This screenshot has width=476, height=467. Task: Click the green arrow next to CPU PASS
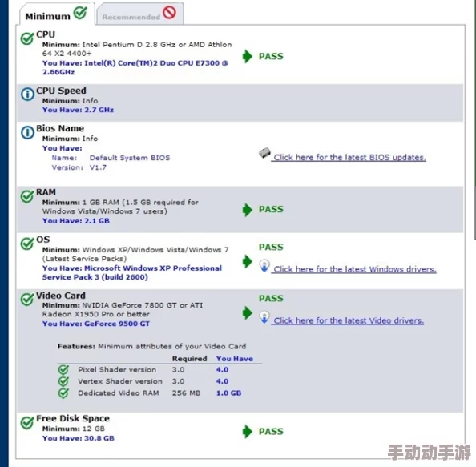click(248, 56)
